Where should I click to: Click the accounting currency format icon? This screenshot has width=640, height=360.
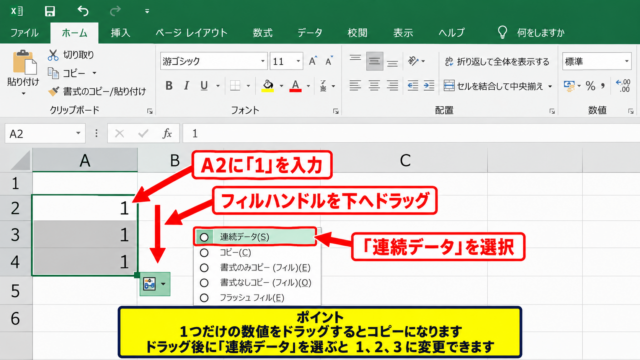tap(569, 86)
